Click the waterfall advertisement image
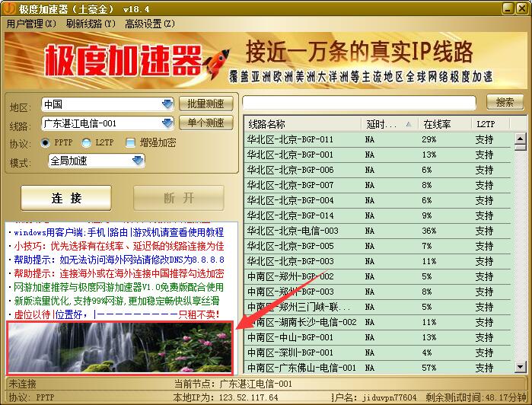This screenshot has width=532, height=405. click(119, 348)
